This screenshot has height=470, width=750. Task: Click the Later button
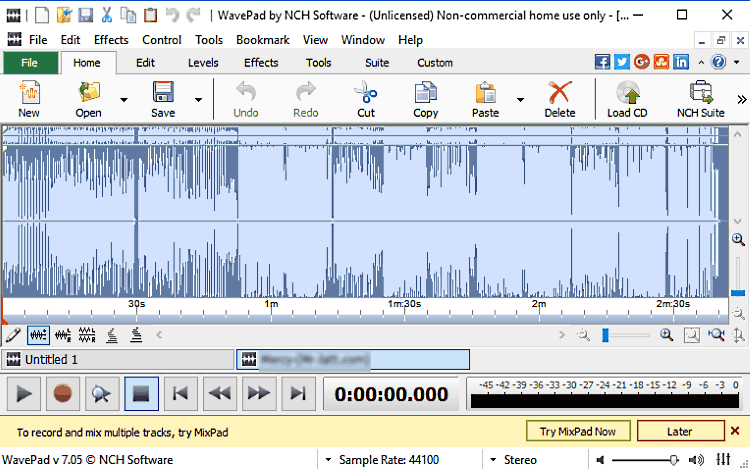[x=680, y=431]
